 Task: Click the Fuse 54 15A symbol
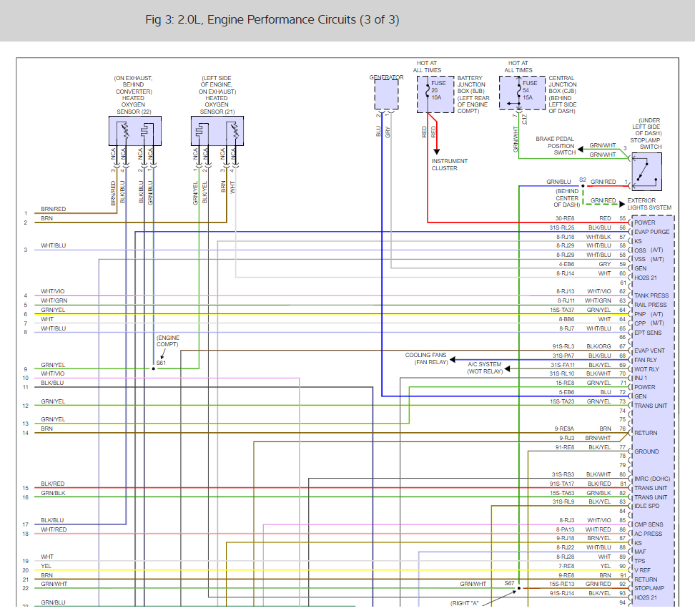point(519,90)
